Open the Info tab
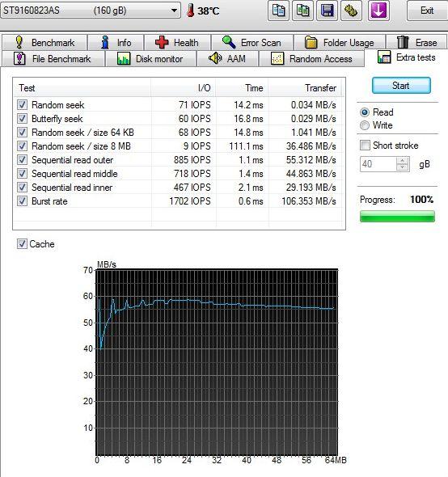 tap(116, 42)
